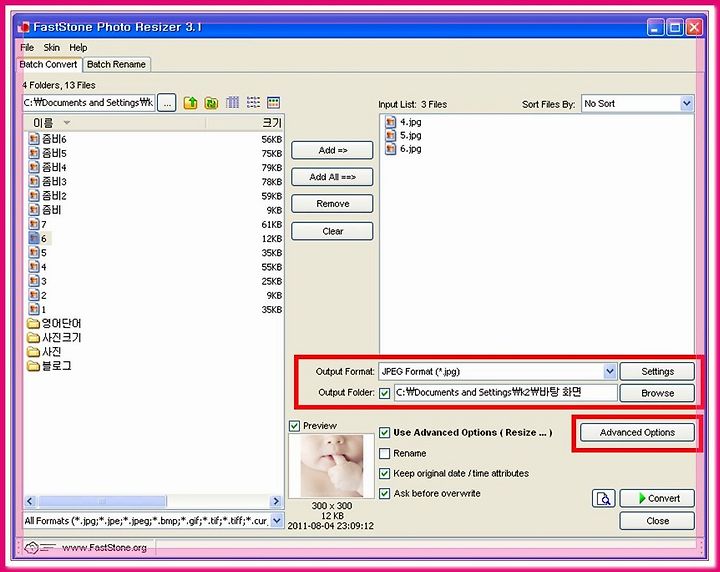Click Browse for output folder
720x572 pixels.
(657, 393)
